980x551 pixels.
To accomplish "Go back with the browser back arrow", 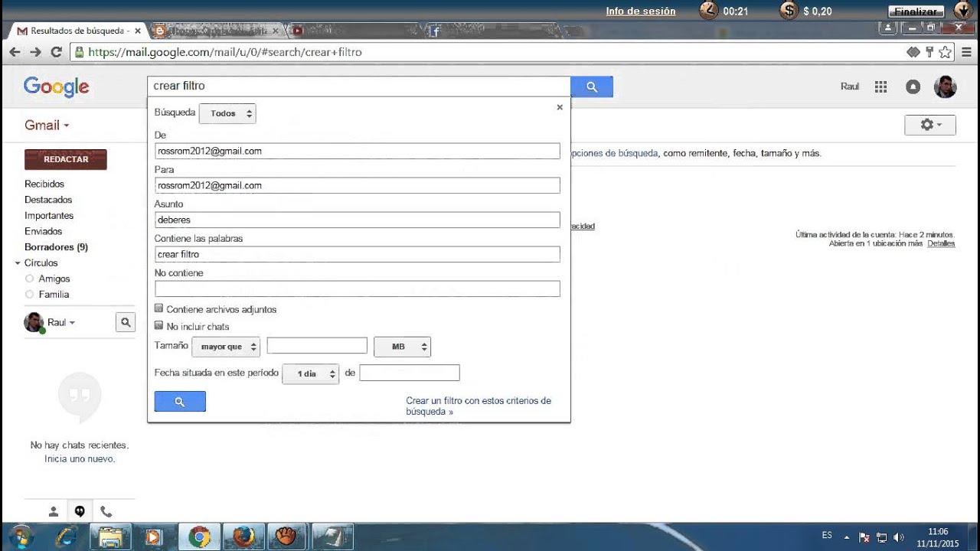I will tap(15, 52).
